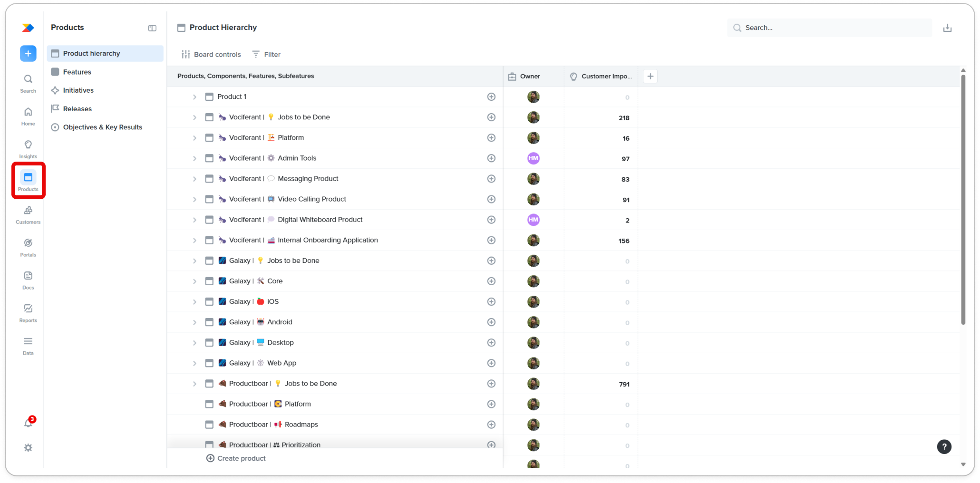Click the vertical scrollbar thumb
The width and height of the screenshot is (980, 483).
click(x=963, y=200)
